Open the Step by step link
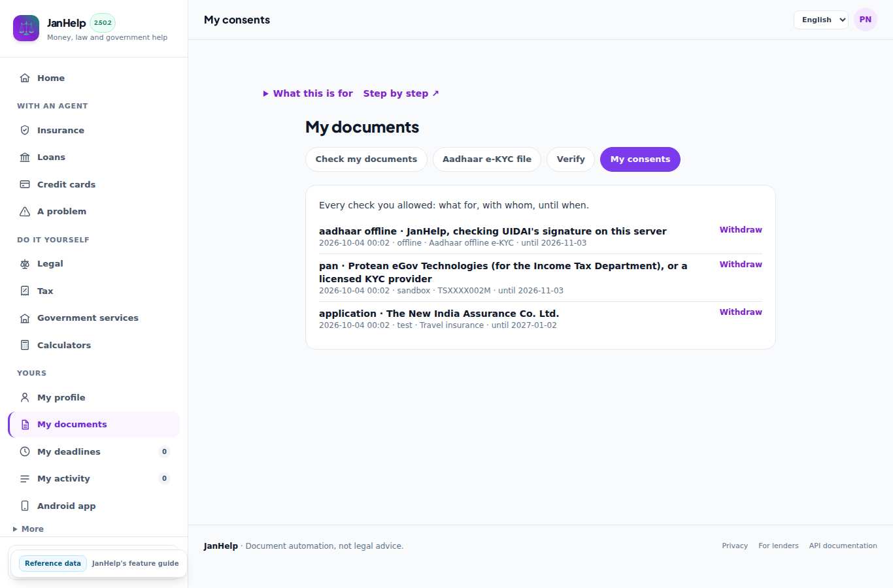This screenshot has height=588, width=893. click(401, 93)
